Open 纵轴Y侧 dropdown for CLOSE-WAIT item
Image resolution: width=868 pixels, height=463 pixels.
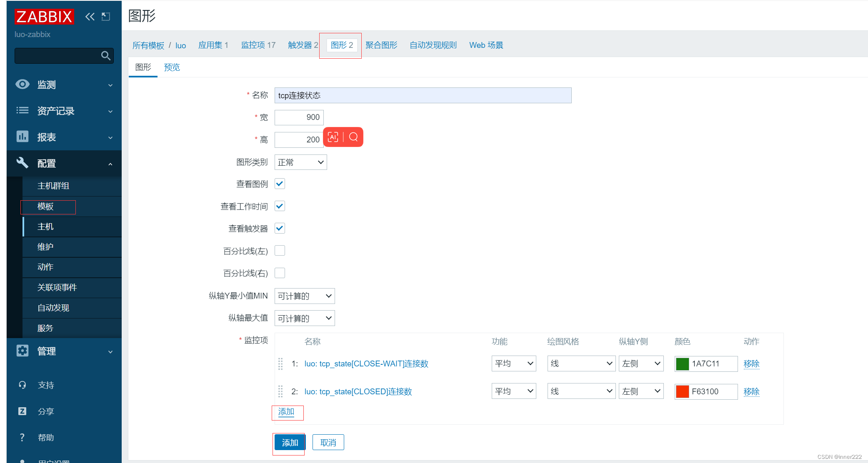click(641, 363)
